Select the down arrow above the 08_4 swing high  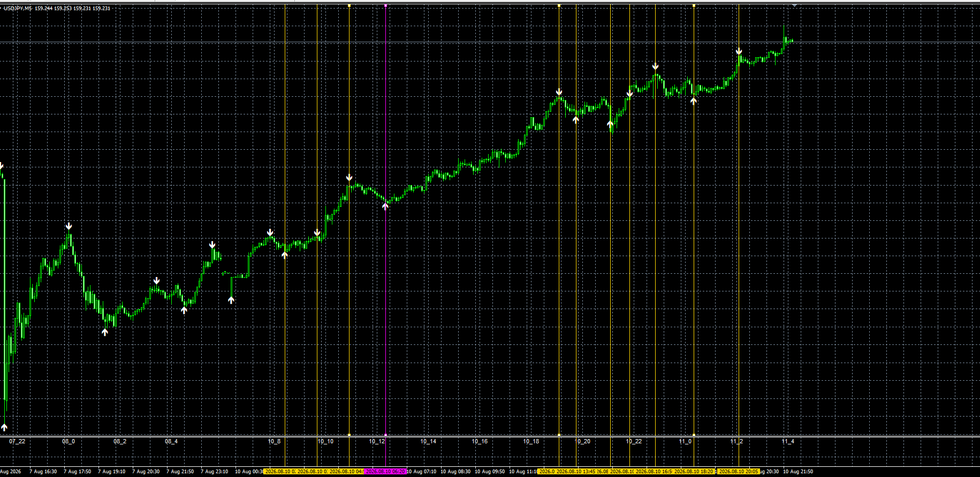[156, 281]
